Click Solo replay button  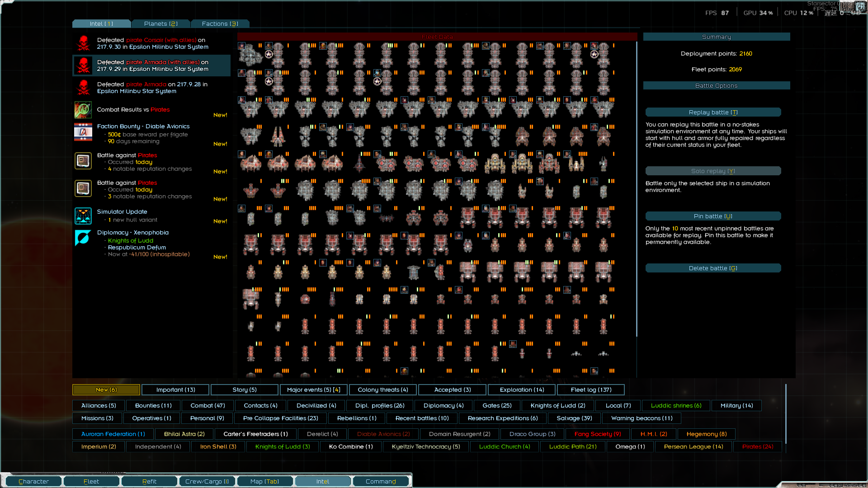(x=713, y=171)
